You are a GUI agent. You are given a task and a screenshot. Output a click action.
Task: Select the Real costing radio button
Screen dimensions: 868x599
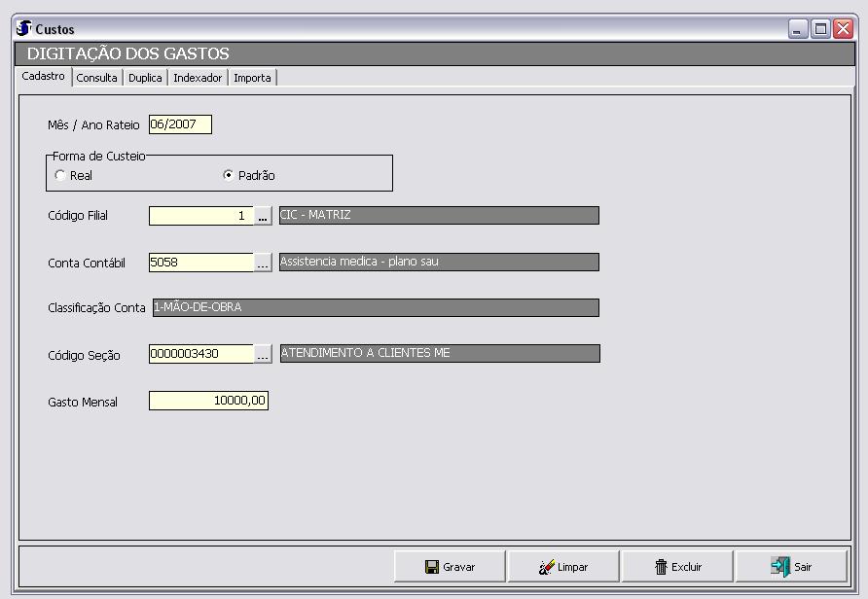pos(60,176)
